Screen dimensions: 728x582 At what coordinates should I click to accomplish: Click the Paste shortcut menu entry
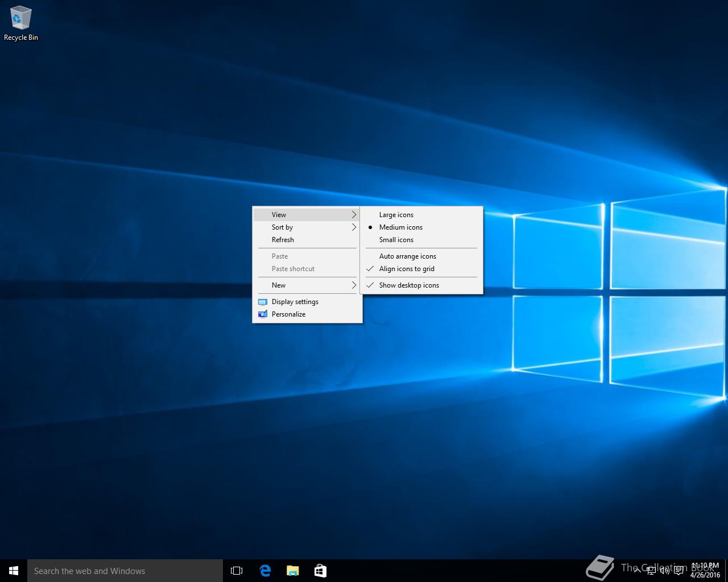pyautogui.click(x=307, y=269)
